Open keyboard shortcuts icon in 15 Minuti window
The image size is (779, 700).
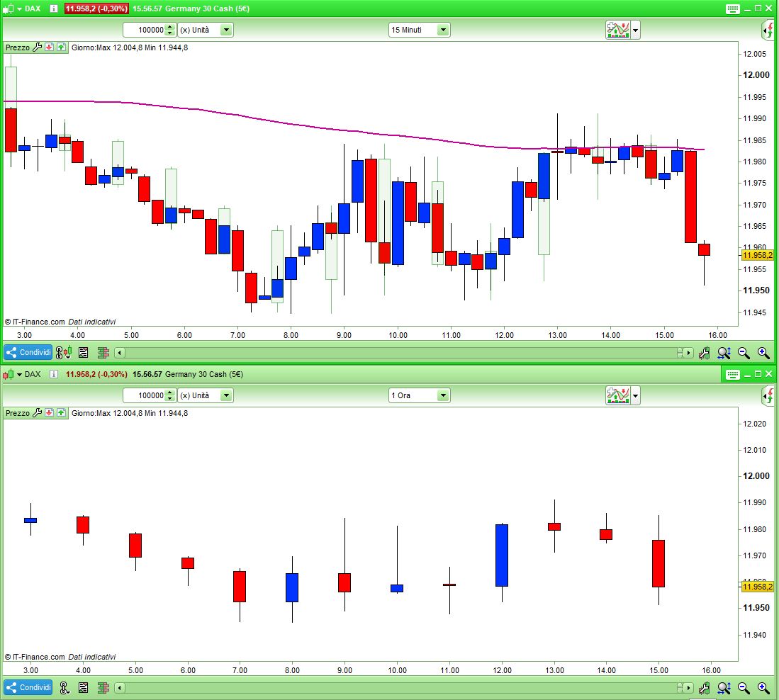point(732,9)
